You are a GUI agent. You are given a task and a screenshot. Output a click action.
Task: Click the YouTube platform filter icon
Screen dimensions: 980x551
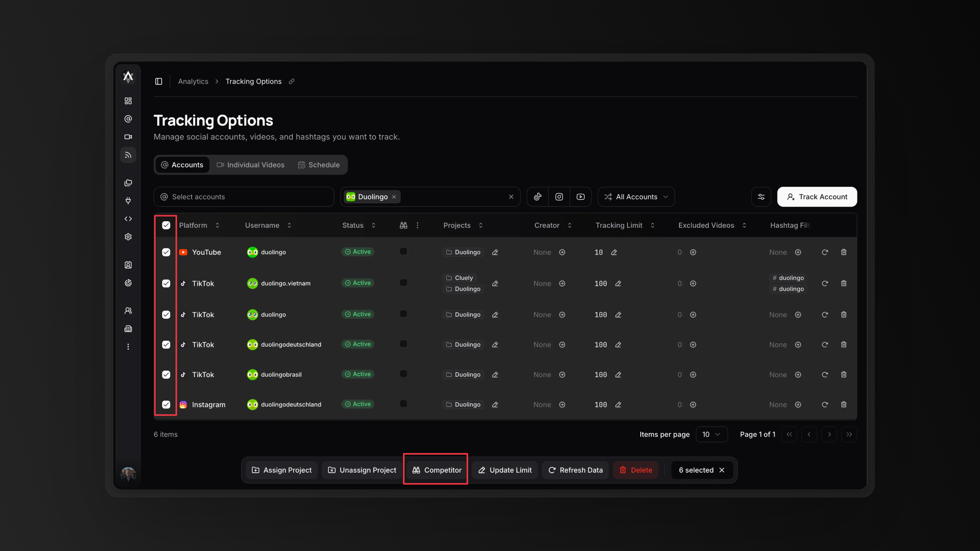point(580,197)
